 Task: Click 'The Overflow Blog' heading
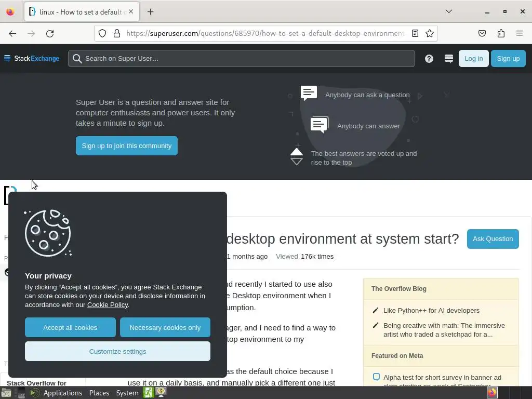(x=398, y=289)
